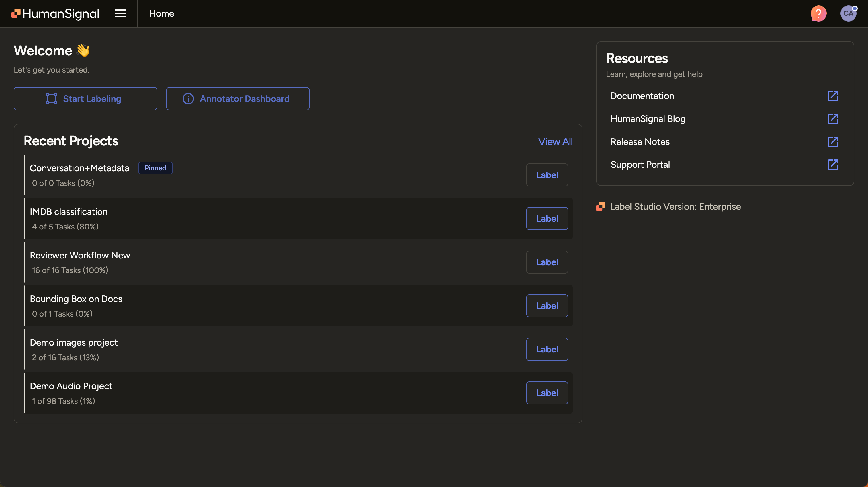Click the HumanSignal logo
This screenshot has height=487, width=868.
pyautogui.click(x=54, y=13)
